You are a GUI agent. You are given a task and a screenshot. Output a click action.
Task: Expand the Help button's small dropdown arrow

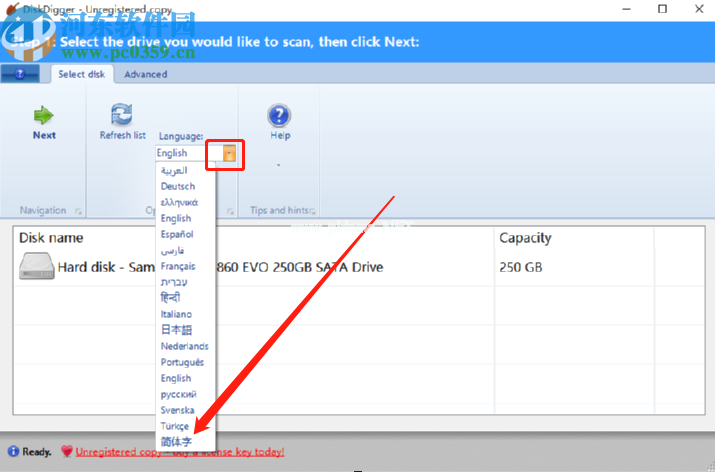tap(280, 165)
